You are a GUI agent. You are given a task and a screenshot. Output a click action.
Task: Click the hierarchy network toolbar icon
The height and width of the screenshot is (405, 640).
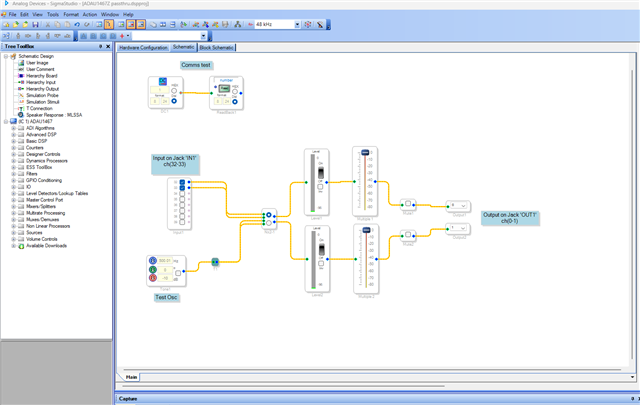tap(238, 24)
